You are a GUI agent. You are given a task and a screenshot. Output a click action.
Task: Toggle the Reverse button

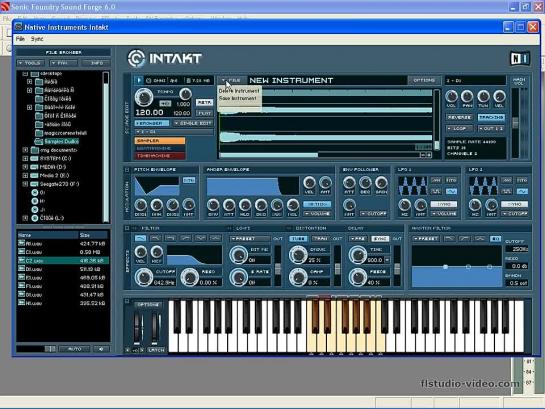(x=459, y=117)
